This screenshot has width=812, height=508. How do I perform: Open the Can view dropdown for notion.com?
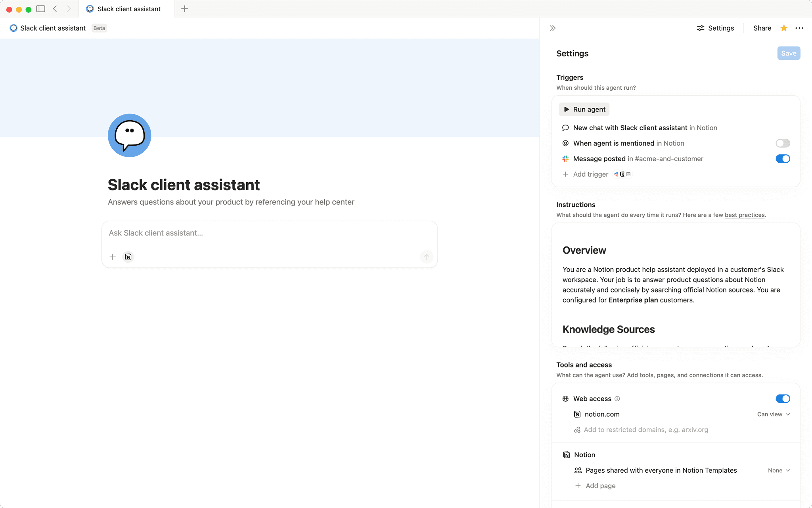click(x=772, y=414)
